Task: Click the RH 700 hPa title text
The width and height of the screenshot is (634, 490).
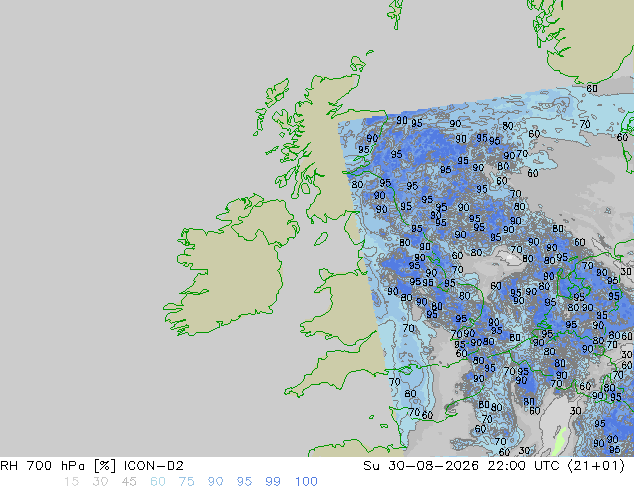Action: (42, 466)
